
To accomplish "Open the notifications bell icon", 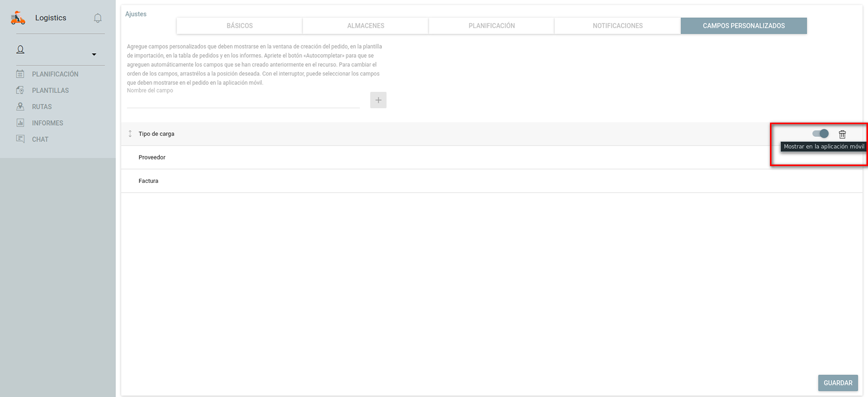I will (x=98, y=18).
